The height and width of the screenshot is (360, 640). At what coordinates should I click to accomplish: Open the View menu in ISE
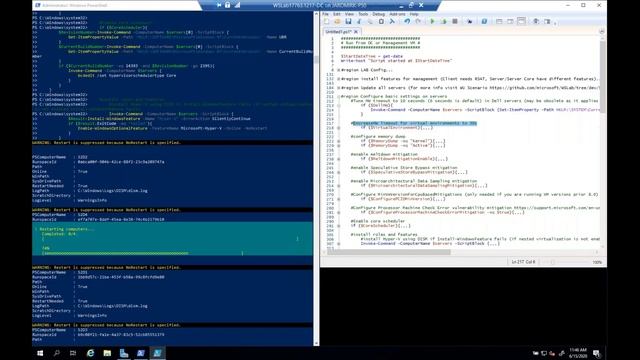coord(349,14)
